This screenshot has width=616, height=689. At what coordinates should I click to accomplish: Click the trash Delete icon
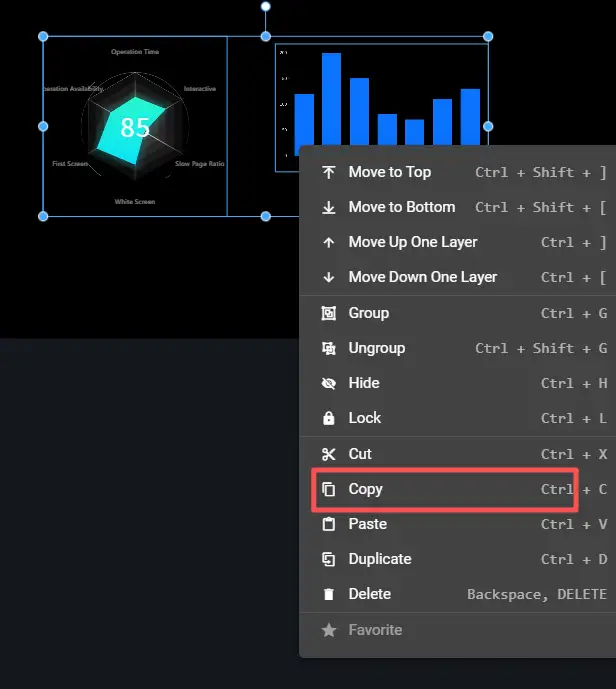click(x=328, y=594)
